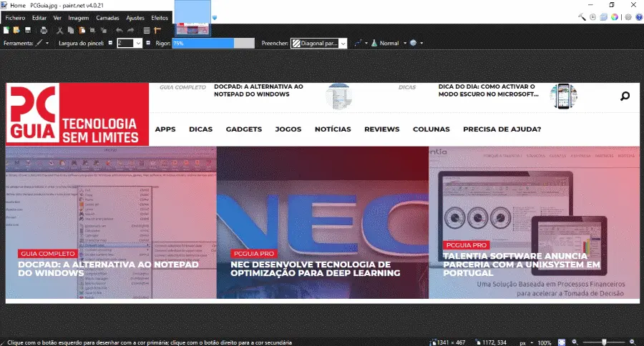Open the Camadas menu
644x346 pixels.
pos(107,18)
